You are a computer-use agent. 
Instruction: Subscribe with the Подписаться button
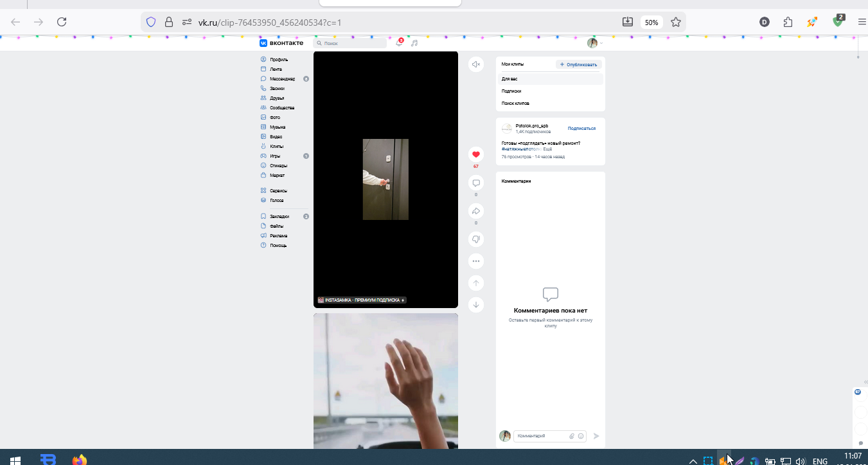click(581, 129)
